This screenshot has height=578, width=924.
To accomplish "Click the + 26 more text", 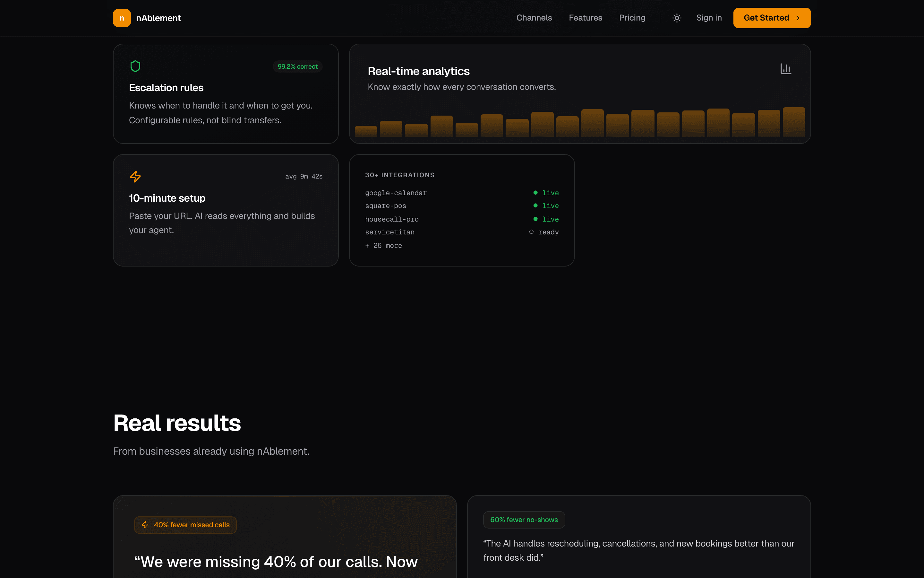I will [383, 245].
